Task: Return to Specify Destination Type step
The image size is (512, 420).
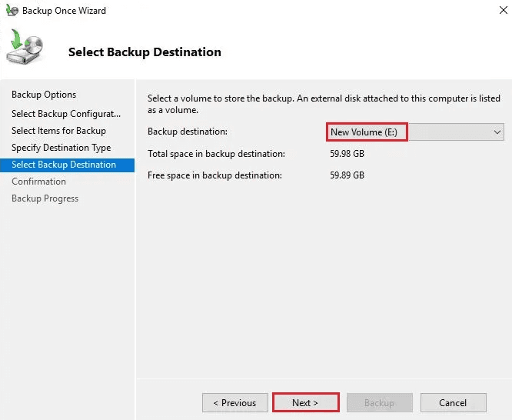Action: (x=61, y=148)
